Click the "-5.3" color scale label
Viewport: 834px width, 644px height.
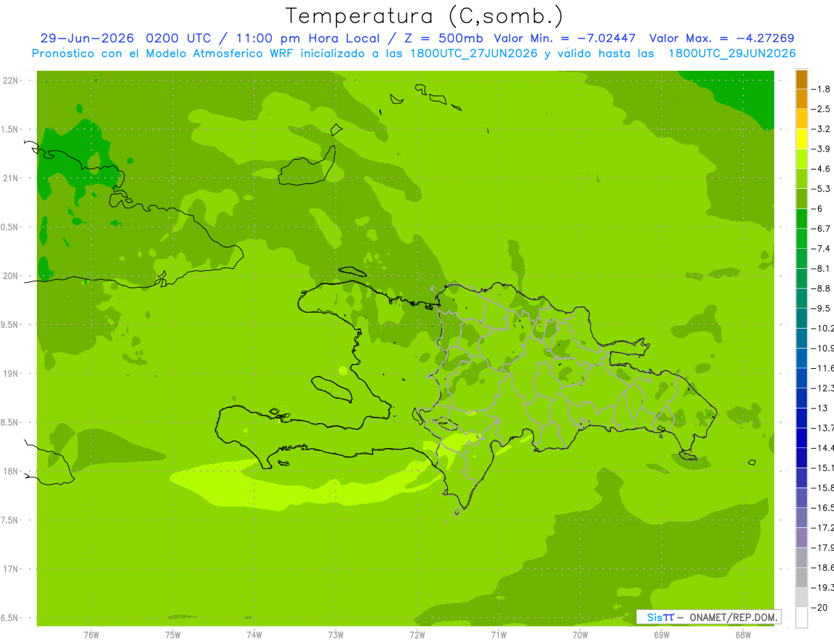pyautogui.click(x=821, y=189)
